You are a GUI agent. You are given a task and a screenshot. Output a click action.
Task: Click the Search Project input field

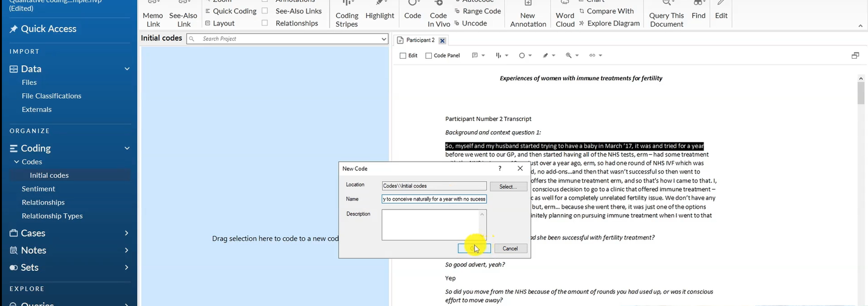click(x=288, y=39)
